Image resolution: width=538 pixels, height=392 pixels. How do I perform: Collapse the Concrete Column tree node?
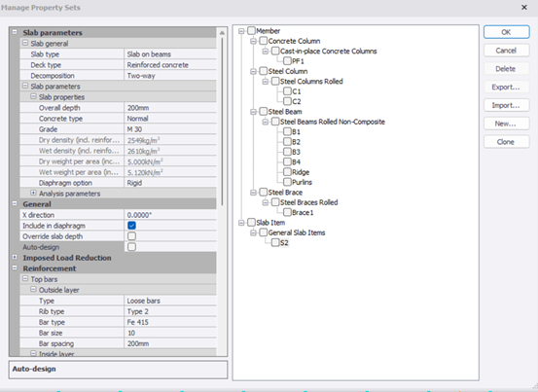pos(253,41)
